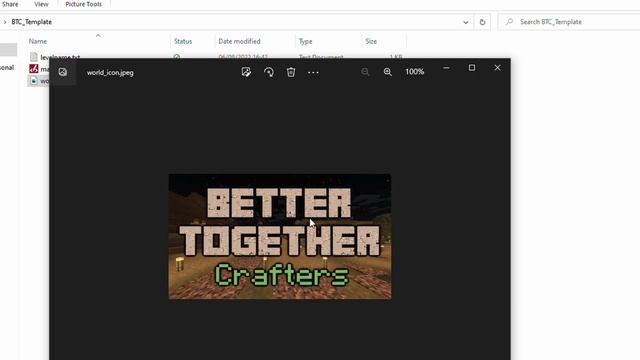Click the levelname.txt document icon
Viewport: 640px width, 360px height.
(33, 56)
